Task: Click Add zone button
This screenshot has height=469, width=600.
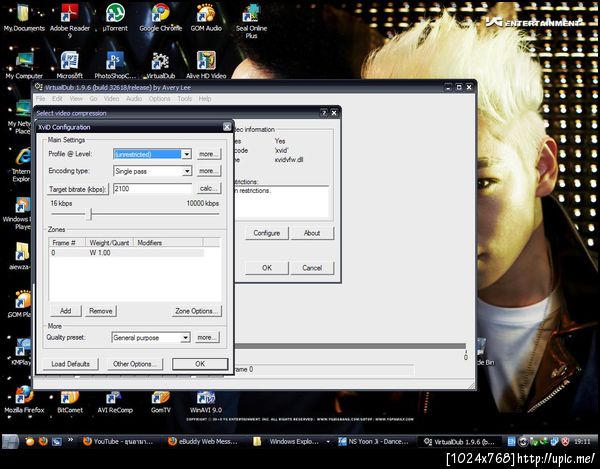Action: [65, 311]
